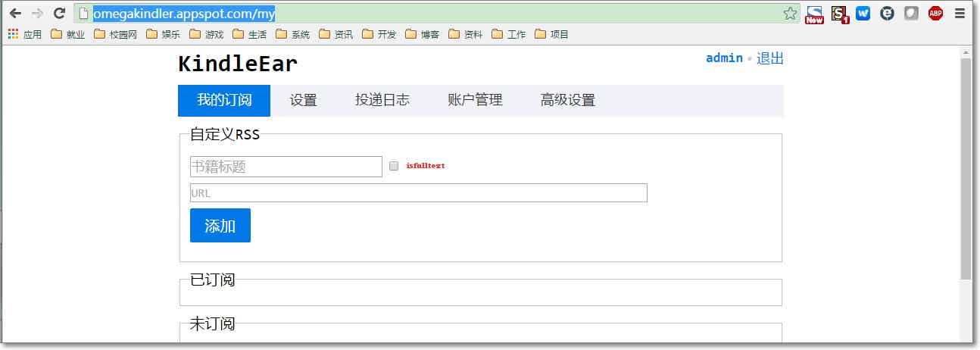Open the 生活 bookmark folder
The image size is (980, 350).
coord(250,34)
